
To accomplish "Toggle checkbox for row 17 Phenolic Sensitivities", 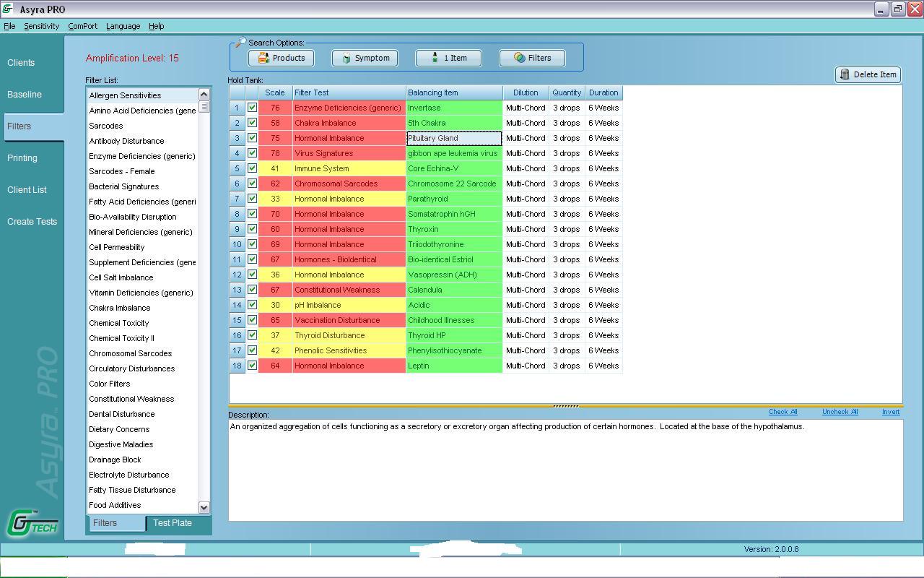I will coord(252,350).
